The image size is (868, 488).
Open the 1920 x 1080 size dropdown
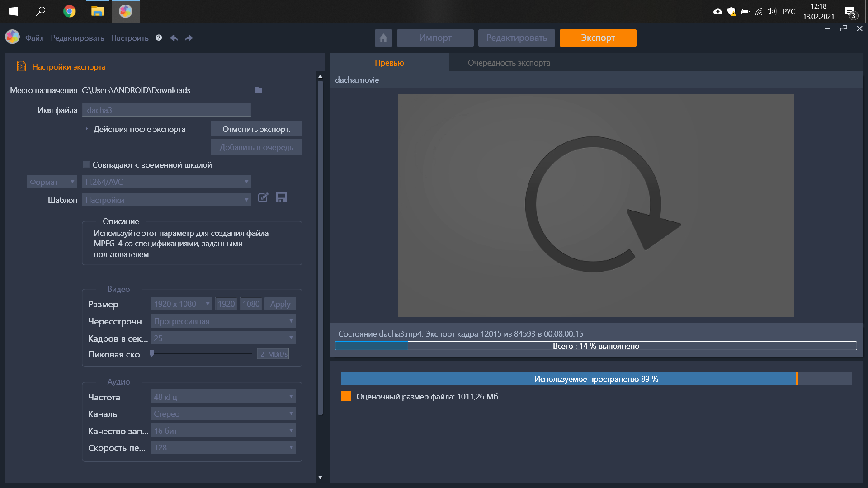tap(181, 304)
